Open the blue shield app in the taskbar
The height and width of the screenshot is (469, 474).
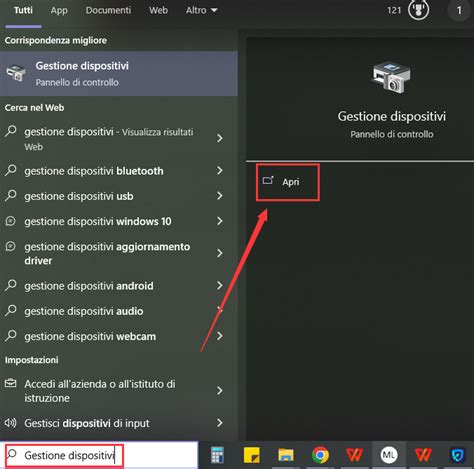point(457,455)
